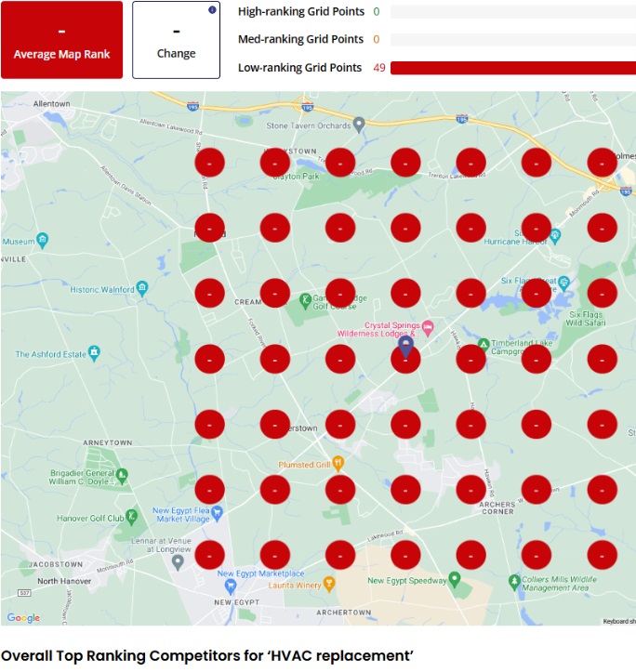Click the Med-ranking Grid Points label

tap(300, 39)
